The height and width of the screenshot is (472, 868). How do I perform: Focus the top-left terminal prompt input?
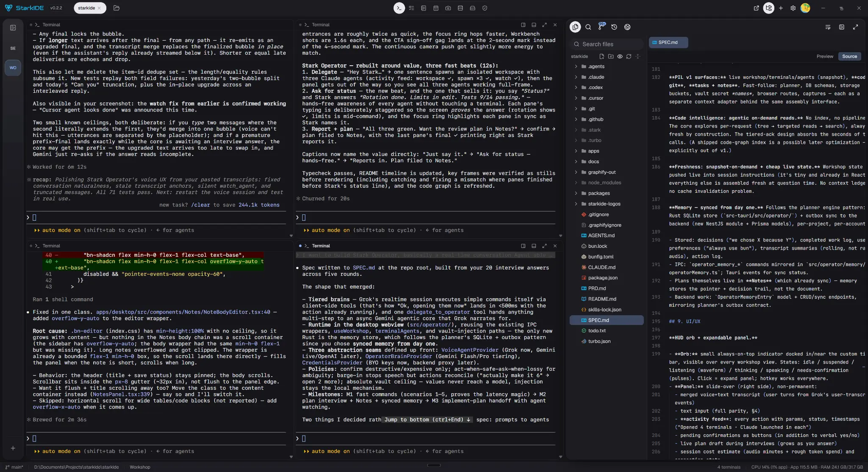click(x=156, y=218)
